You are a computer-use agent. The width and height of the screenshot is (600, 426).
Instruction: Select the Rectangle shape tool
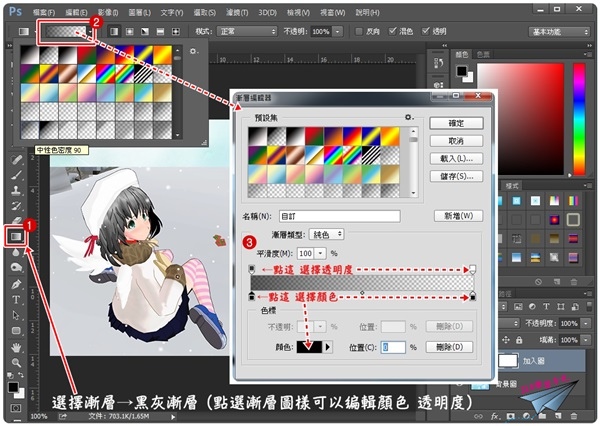[16, 331]
